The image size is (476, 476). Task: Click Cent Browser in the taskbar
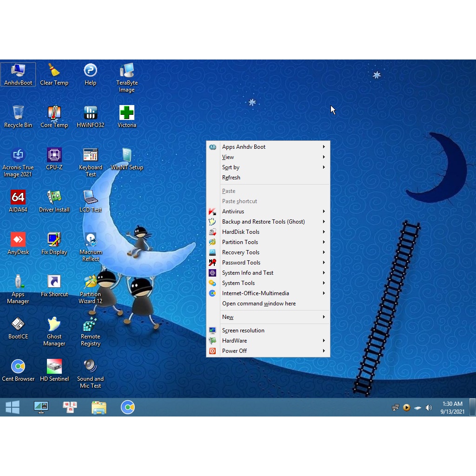click(128, 407)
